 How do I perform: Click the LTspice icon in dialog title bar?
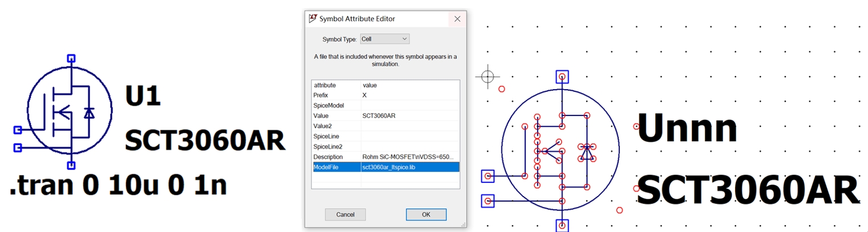coord(313,18)
